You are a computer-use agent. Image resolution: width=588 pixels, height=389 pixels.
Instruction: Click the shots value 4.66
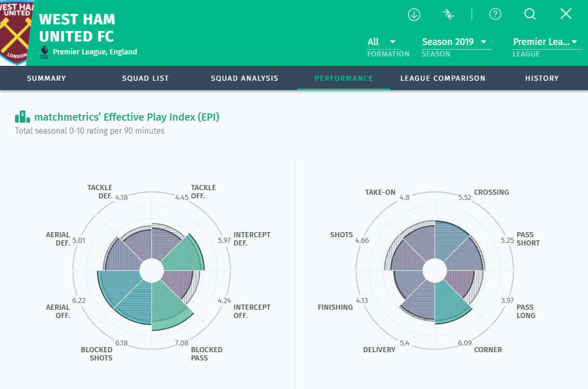(x=362, y=240)
